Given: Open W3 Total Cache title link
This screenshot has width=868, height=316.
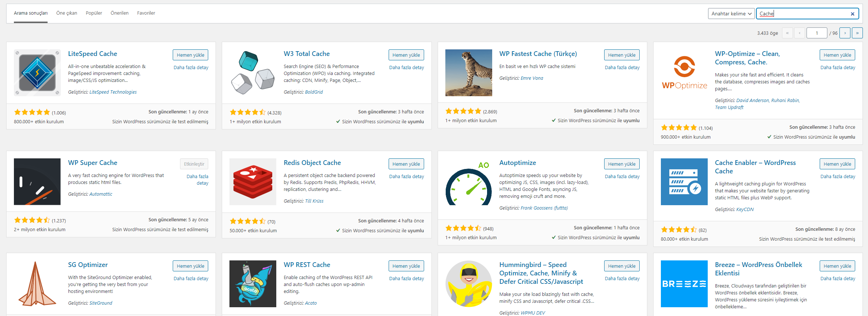Looking at the screenshot, I should 307,54.
